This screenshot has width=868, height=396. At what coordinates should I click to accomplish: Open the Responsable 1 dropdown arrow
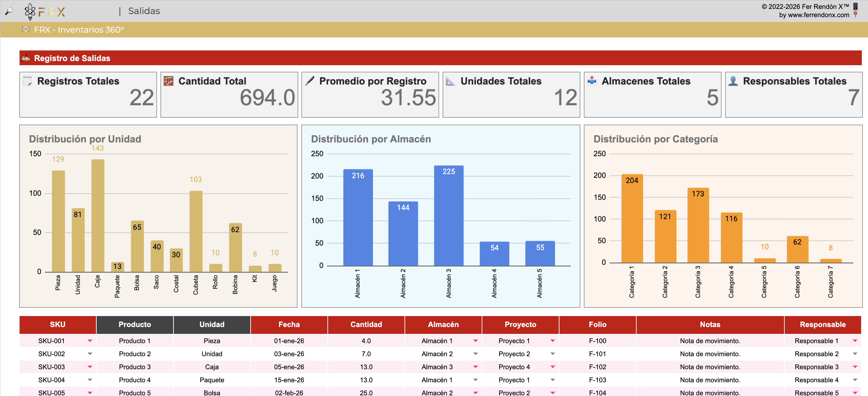tap(855, 341)
